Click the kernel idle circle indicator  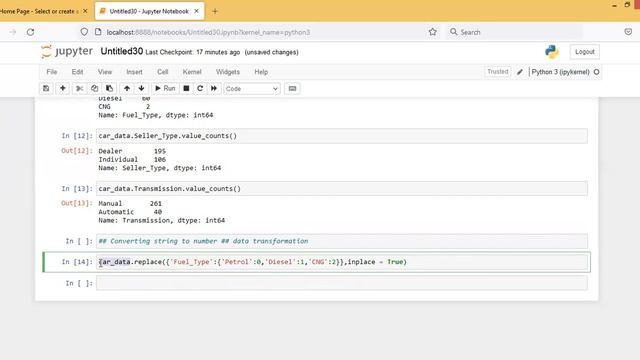[x=596, y=72]
